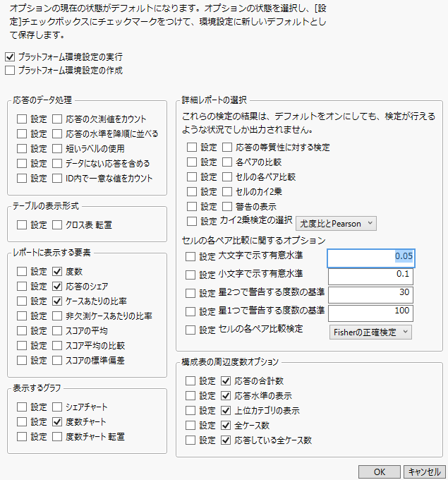Enable 応答の水準を降順に並べる option
The width and height of the screenshot is (448, 480).
pos(57,134)
